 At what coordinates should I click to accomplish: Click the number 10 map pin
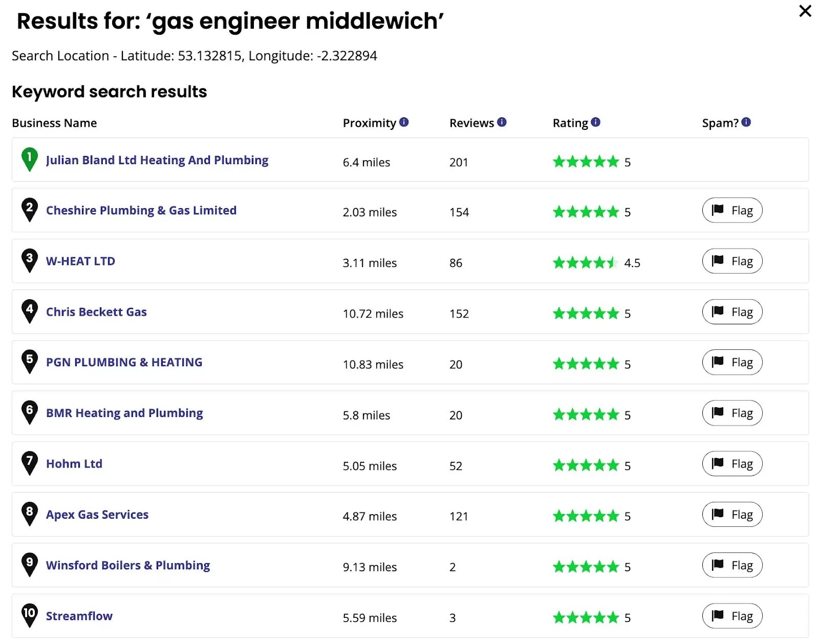30,614
